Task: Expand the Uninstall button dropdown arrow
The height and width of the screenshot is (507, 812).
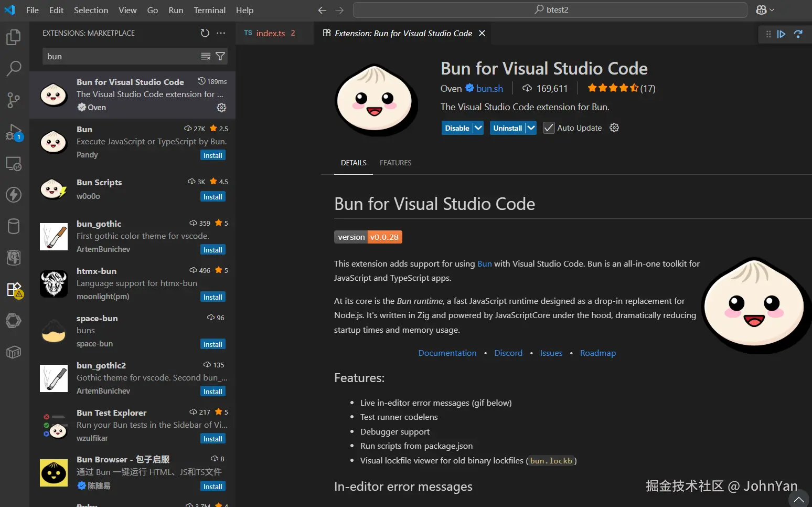Action: (x=531, y=128)
